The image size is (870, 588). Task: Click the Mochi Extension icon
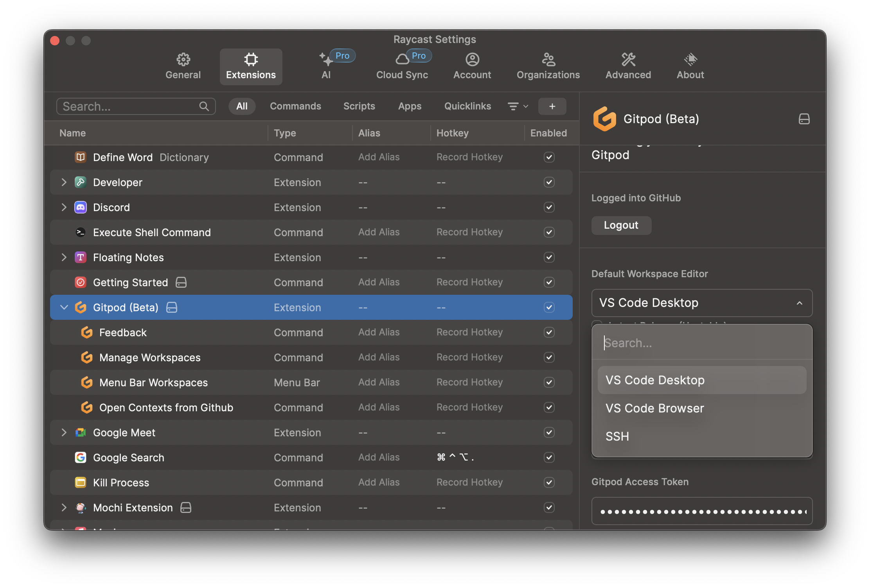pos(81,507)
